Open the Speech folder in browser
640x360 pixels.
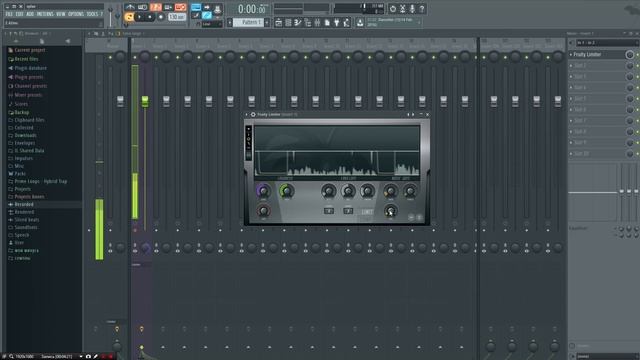(22, 235)
